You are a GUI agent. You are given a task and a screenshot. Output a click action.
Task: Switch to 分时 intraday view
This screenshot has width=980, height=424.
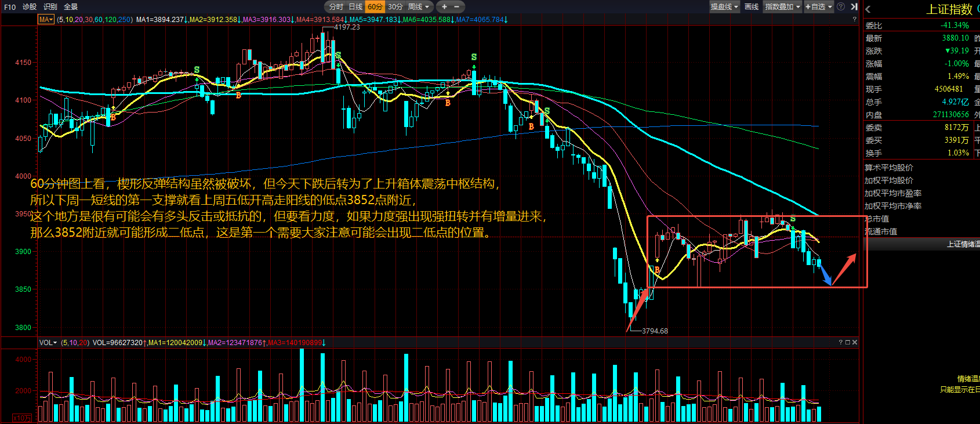tap(336, 7)
